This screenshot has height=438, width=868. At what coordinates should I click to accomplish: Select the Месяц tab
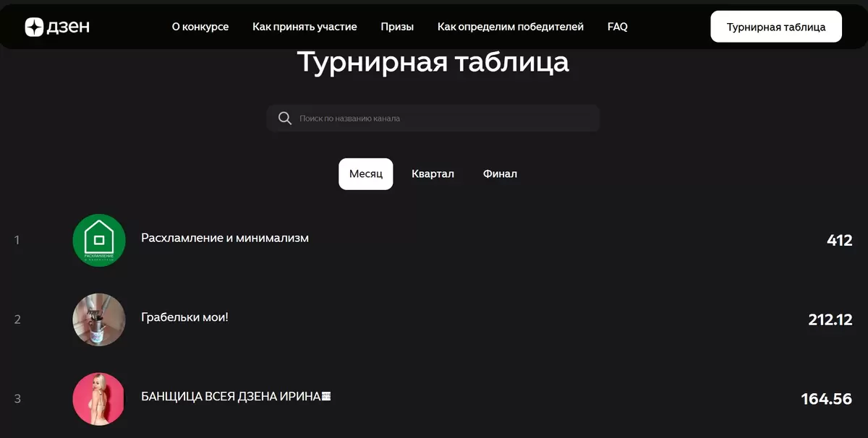coord(365,174)
